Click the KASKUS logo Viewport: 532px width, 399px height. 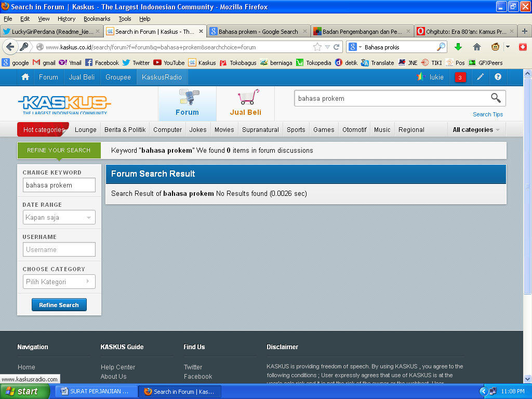tap(64, 104)
